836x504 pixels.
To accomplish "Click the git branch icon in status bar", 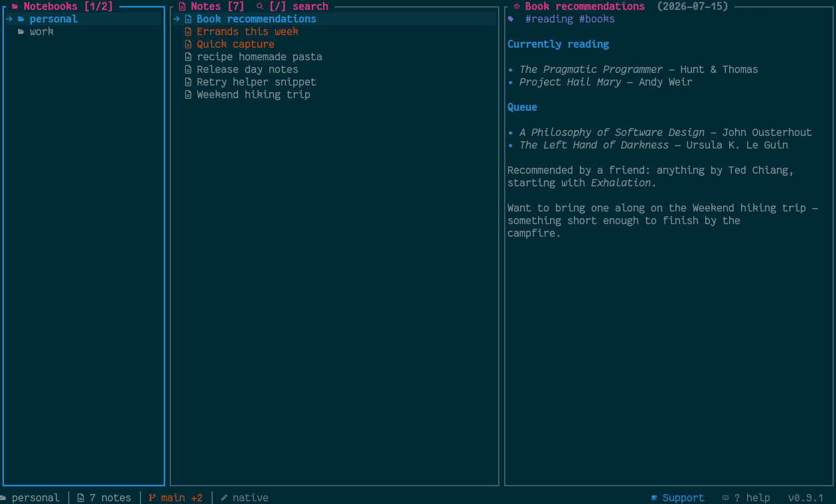I will click(x=153, y=497).
